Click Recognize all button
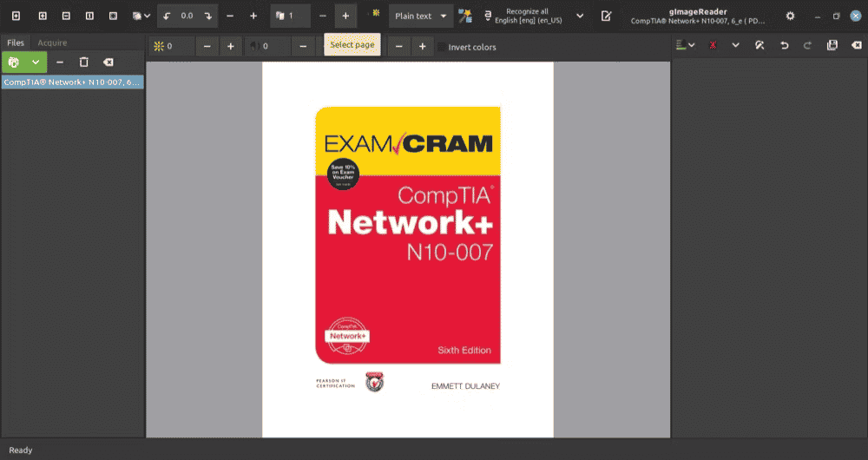 pos(523,16)
